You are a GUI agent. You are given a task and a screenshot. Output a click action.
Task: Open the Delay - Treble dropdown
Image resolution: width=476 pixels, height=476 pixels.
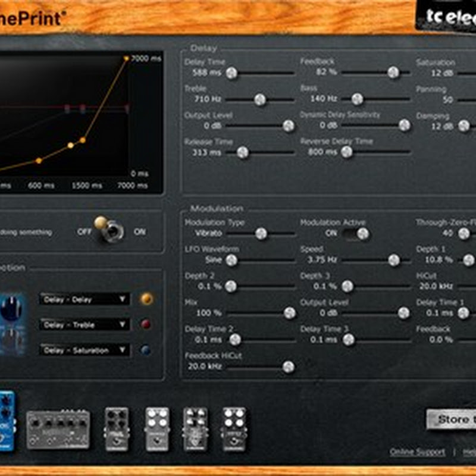click(x=84, y=325)
